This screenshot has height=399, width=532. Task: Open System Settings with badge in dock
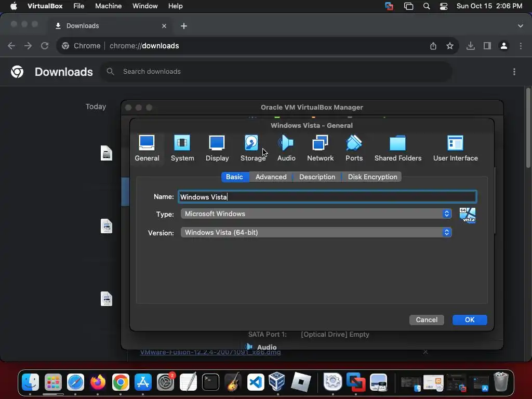pyautogui.click(x=166, y=382)
